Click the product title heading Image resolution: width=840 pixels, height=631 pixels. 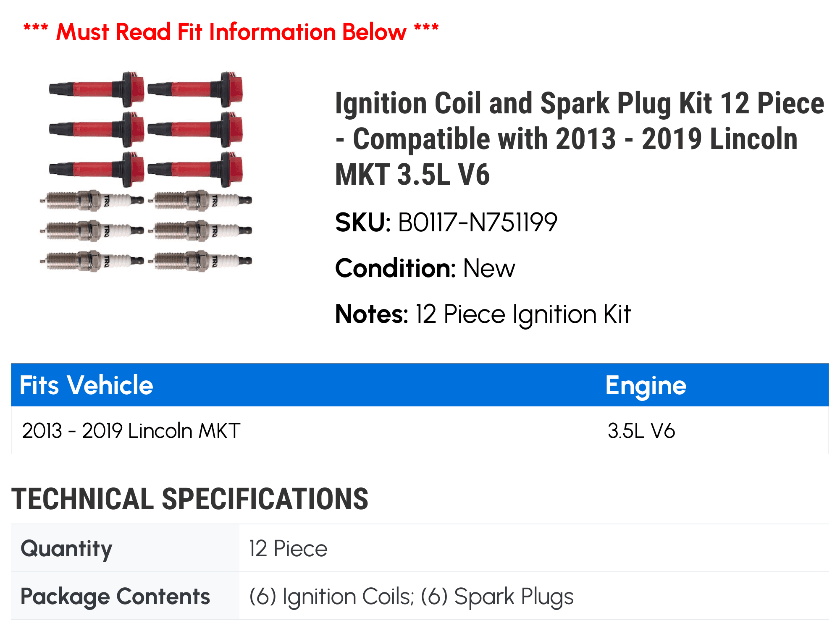580,139
